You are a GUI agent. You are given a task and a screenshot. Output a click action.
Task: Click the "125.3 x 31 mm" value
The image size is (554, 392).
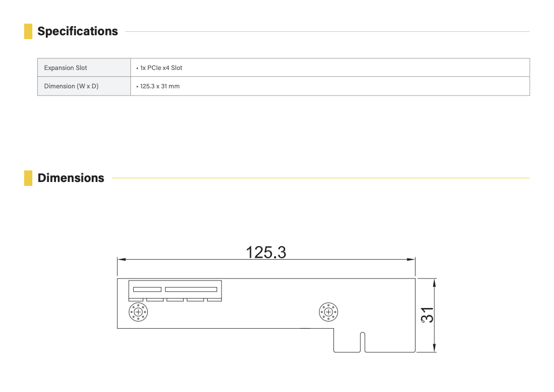coord(160,86)
